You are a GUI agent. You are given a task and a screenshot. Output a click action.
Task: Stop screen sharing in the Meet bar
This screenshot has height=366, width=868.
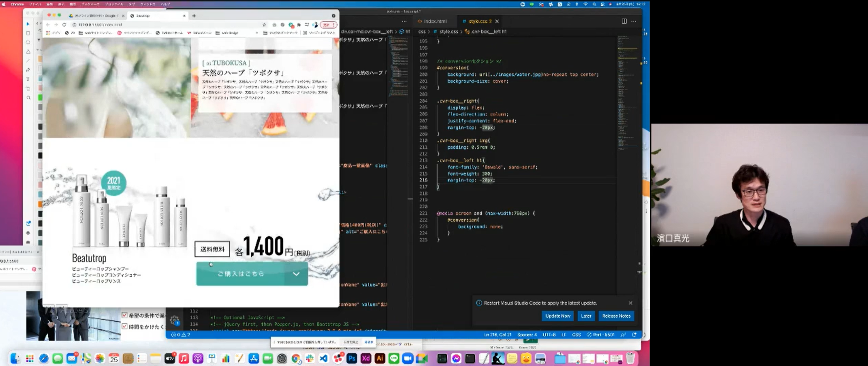[351, 342]
